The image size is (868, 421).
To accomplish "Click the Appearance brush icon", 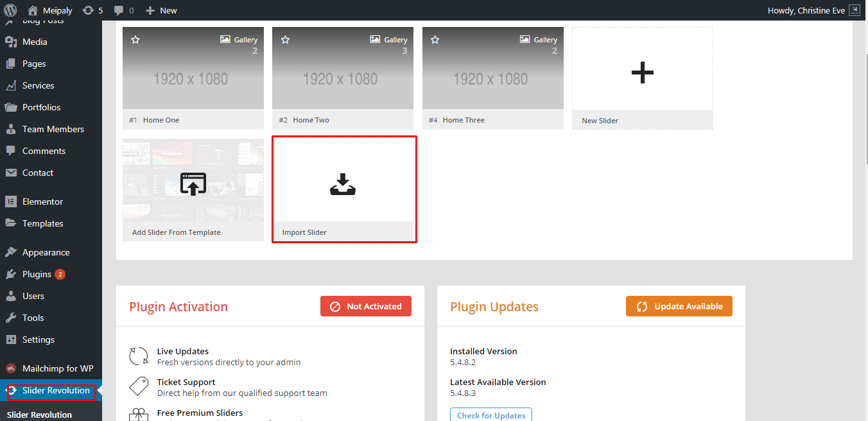I will (x=11, y=252).
